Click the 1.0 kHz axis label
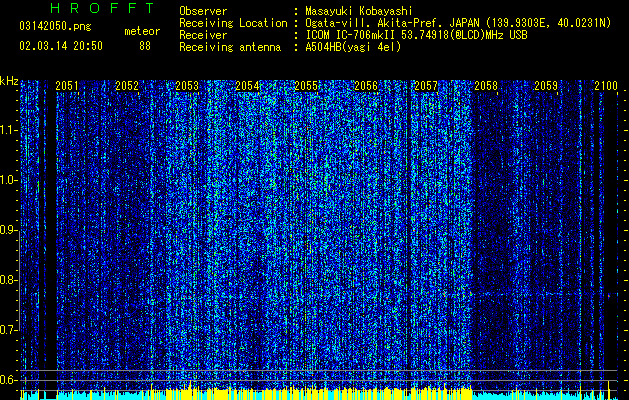 tap(8, 180)
